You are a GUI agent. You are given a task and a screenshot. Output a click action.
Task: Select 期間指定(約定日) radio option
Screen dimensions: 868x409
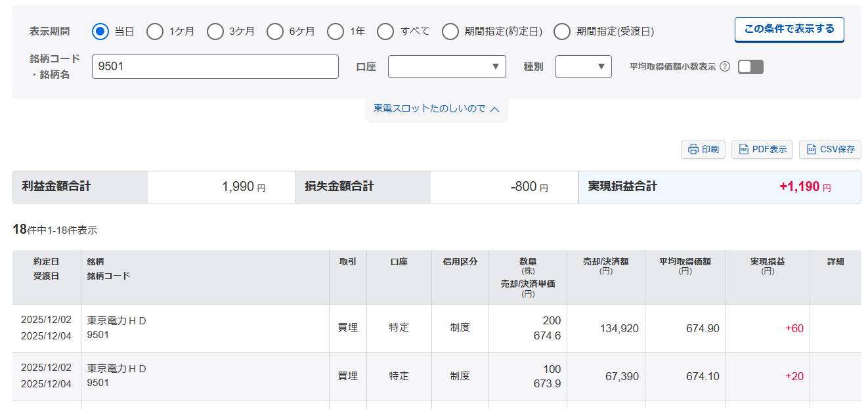point(450,32)
